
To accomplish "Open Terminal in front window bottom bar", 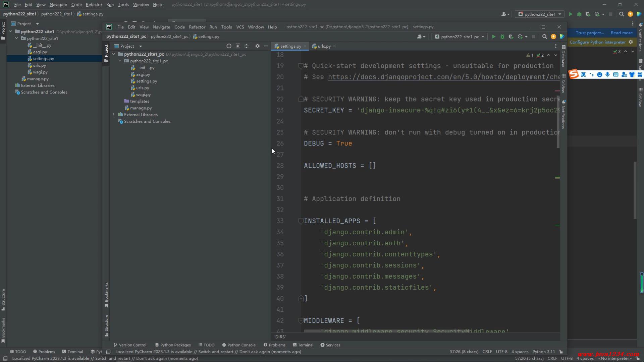I will coord(303,345).
